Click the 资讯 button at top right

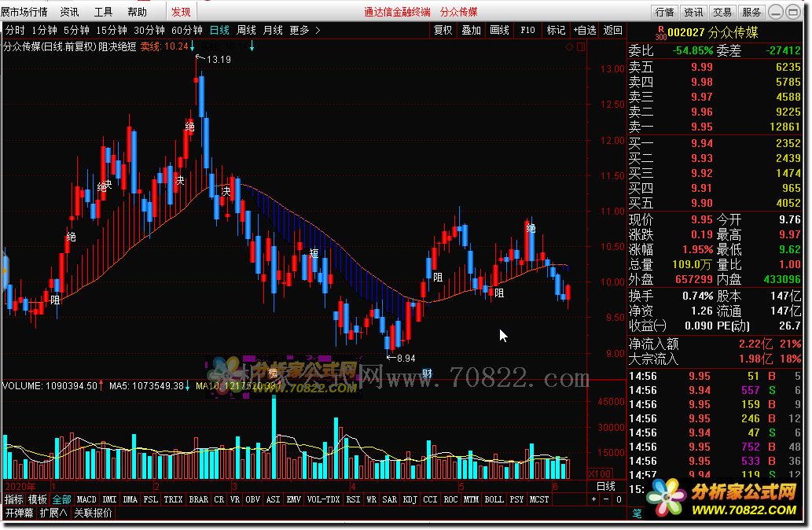click(693, 12)
